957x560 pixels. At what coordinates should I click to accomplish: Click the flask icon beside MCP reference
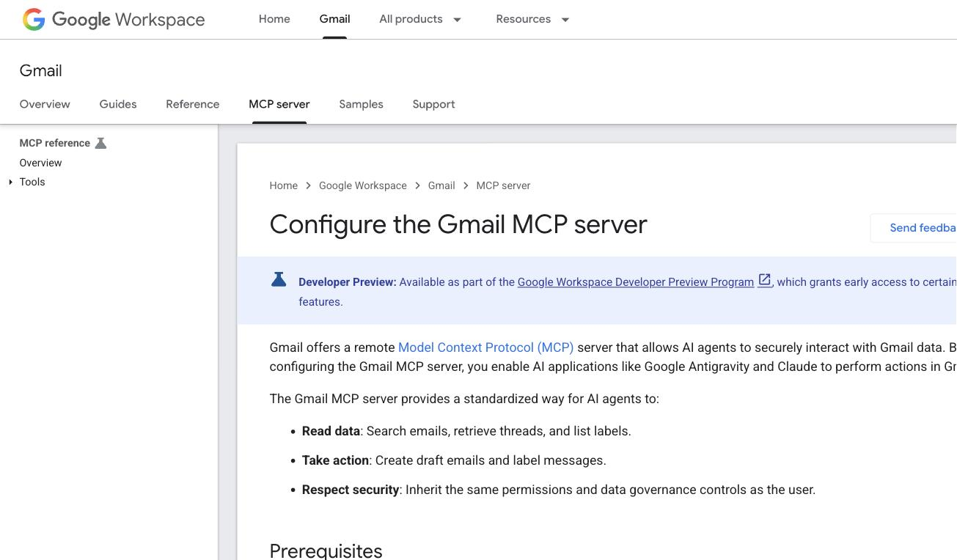[x=101, y=143]
